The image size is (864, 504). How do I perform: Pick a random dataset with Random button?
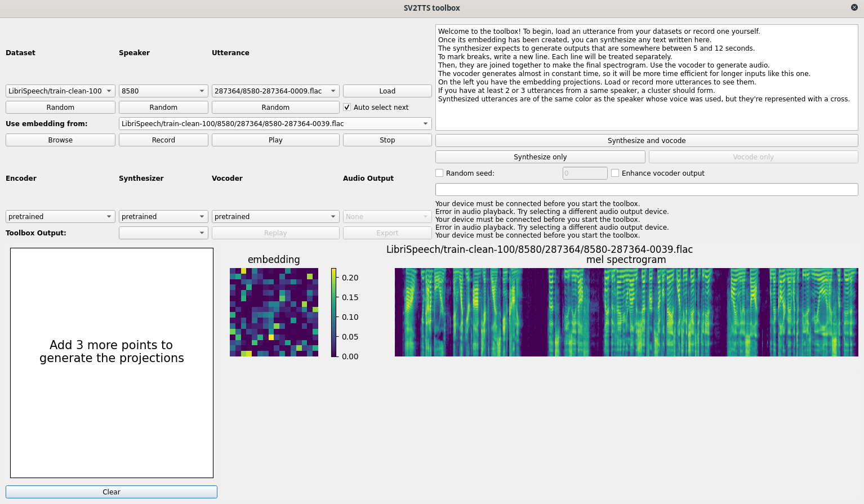click(60, 107)
